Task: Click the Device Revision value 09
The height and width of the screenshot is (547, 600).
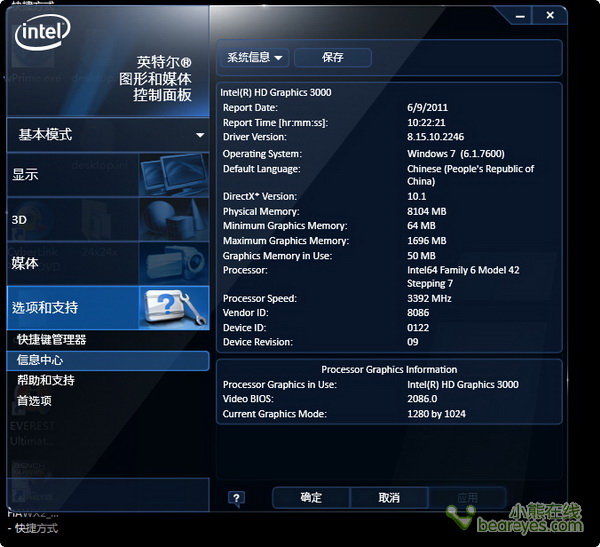Action: click(x=412, y=342)
